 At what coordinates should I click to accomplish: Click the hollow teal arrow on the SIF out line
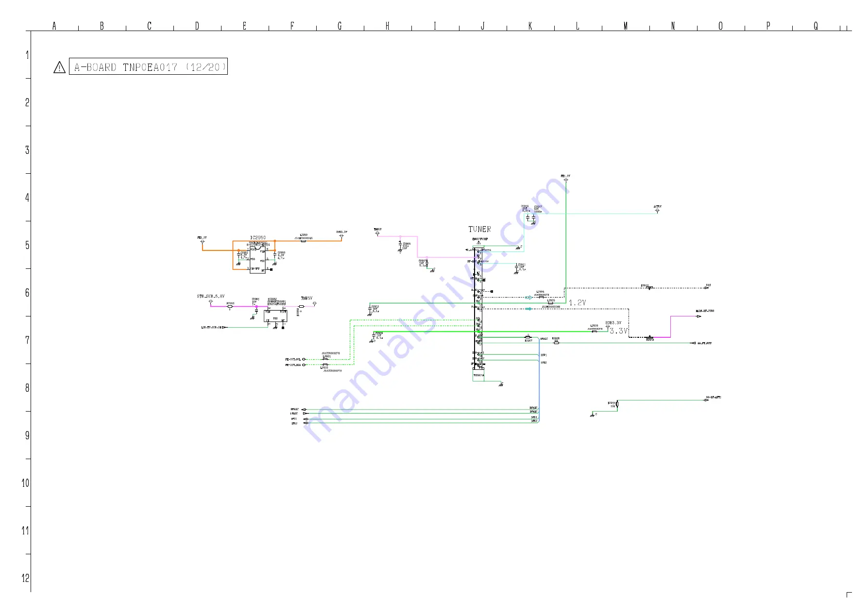tap(528, 298)
